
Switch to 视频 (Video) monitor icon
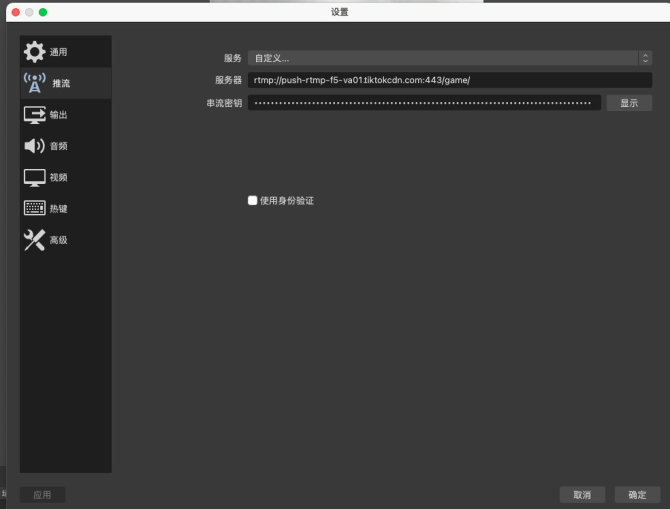pos(35,177)
